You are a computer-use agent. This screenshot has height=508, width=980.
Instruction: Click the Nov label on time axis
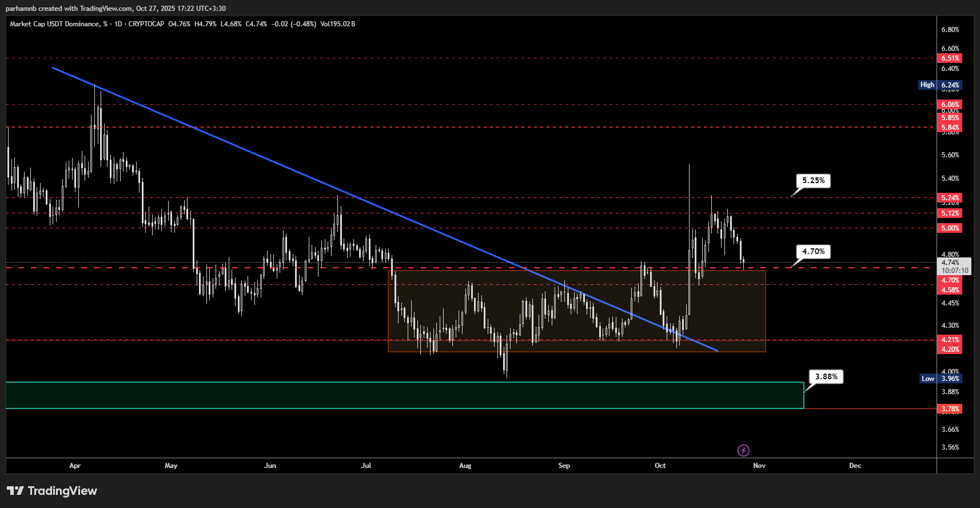(x=759, y=466)
